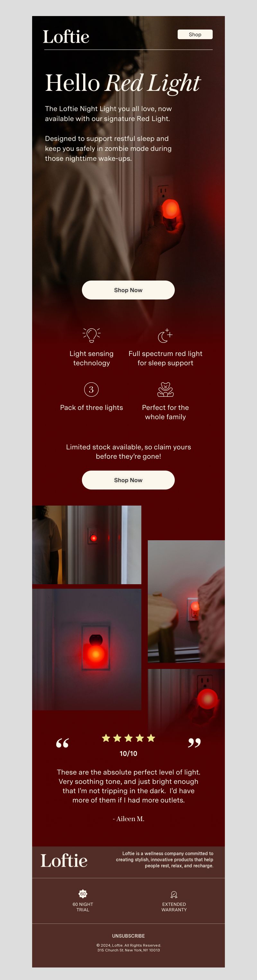Click the moon and stars icon
Viewport: 257px width, 980px height.
(165, 335)
